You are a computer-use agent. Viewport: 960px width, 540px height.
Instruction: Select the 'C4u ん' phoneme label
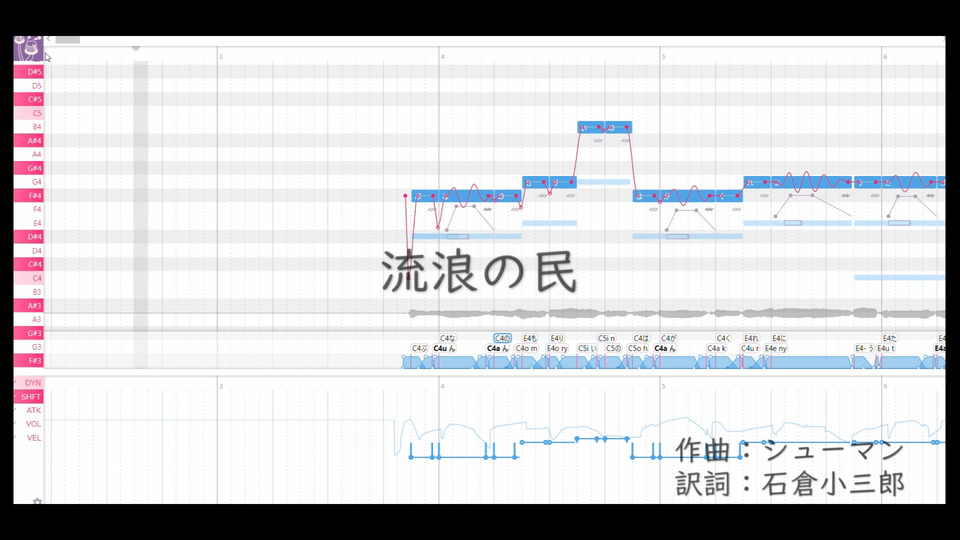point(444,348)
